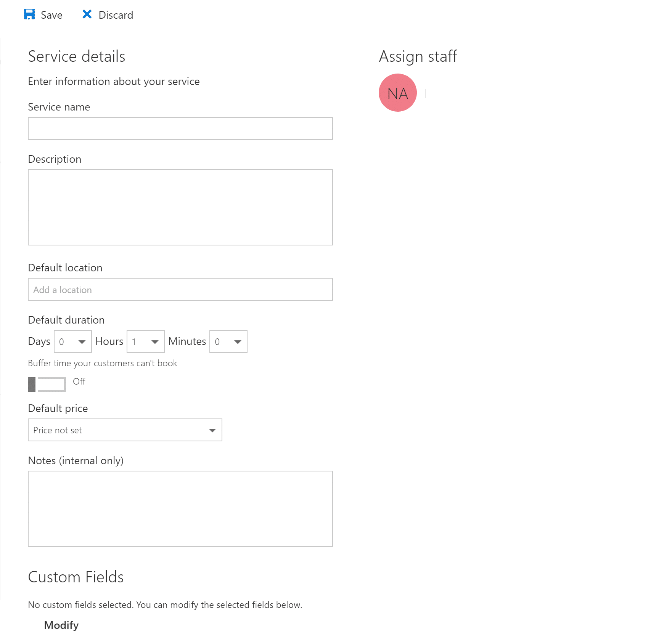Click the 'Enter information about your service' text

coord(114,82)
